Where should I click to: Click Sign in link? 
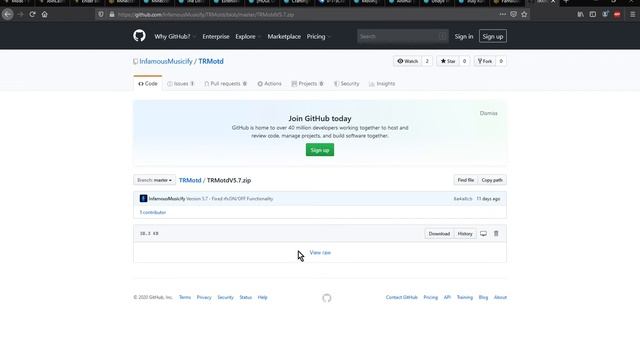(464, 36)
